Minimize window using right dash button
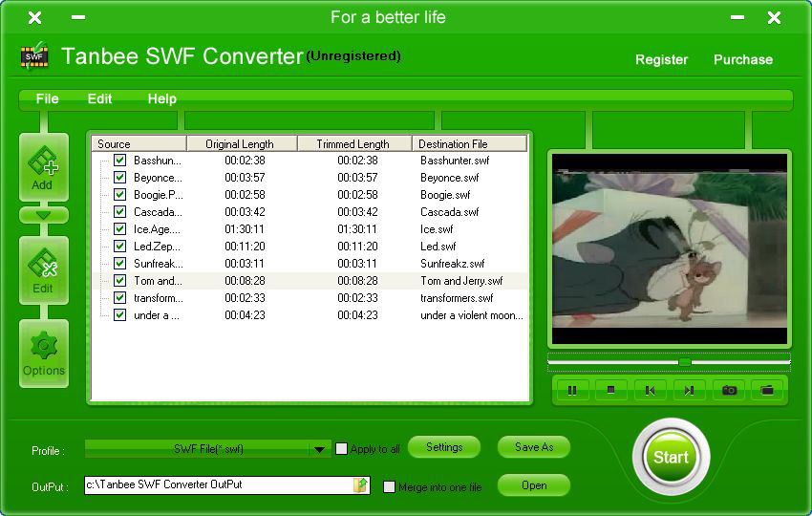The height and width of the screenshot is (516, 812). (737, 17)
